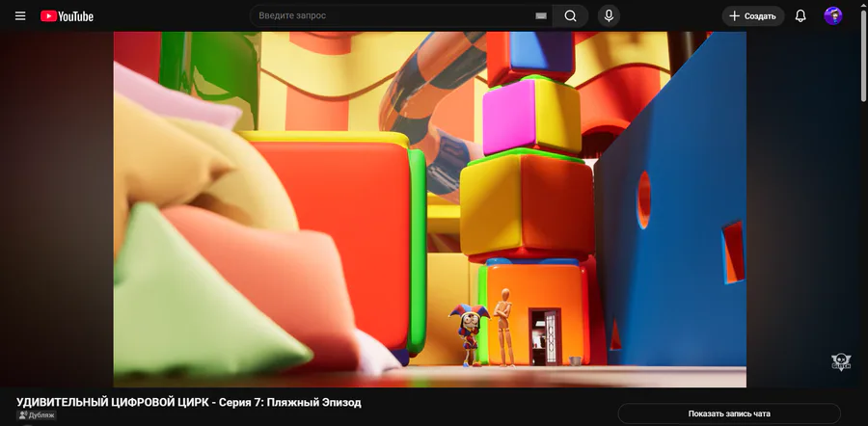
Task: Click the "Дубляж" audio badge
Action: click(37, 415)
